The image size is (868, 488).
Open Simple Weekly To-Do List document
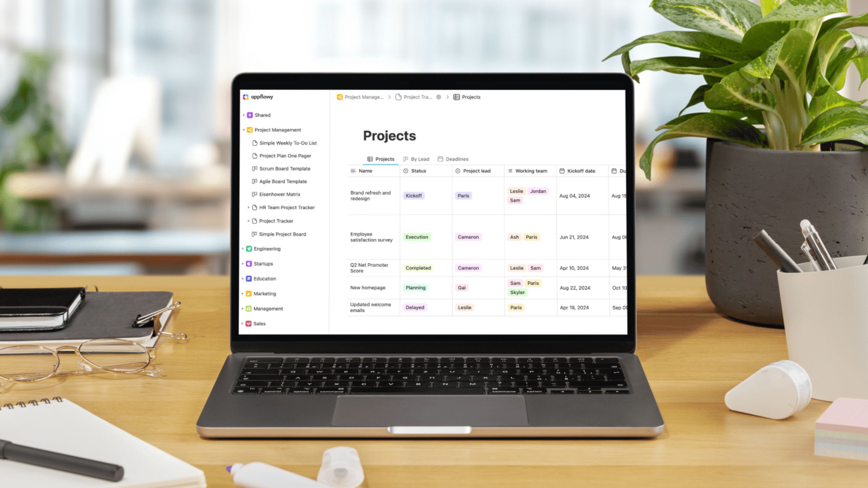click(288, 143)
